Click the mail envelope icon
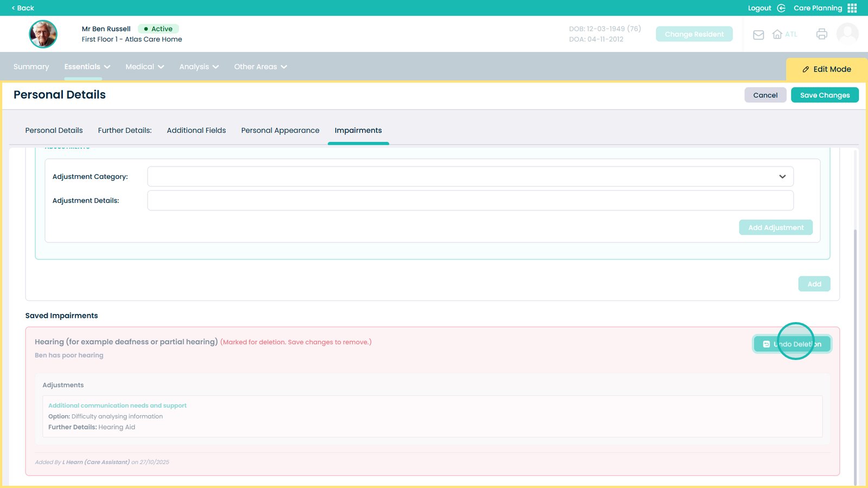This screenshot has height=488, width=868. [758, 35]
